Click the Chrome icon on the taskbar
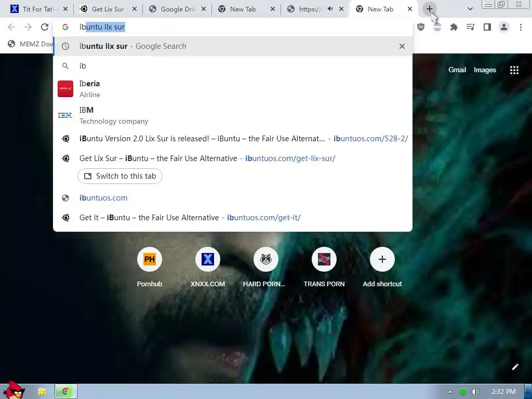532x399 pixels. [x=66, y=392]
